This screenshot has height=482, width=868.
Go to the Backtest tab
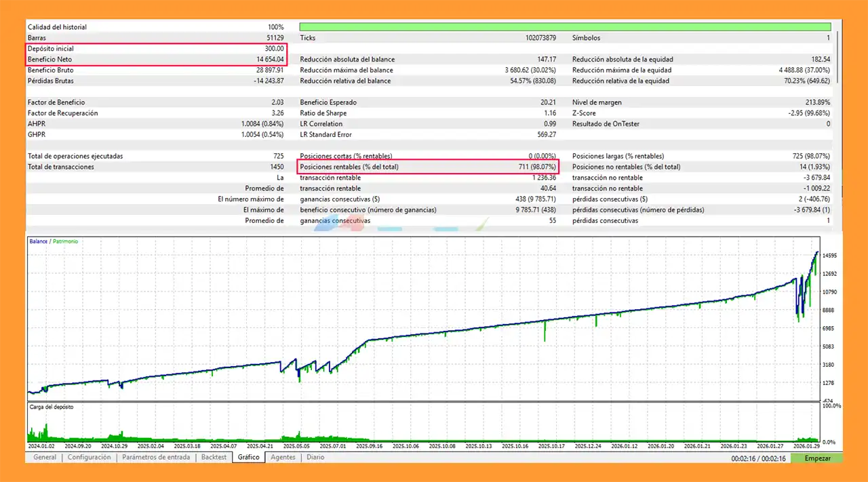click(x=214, y=458)
